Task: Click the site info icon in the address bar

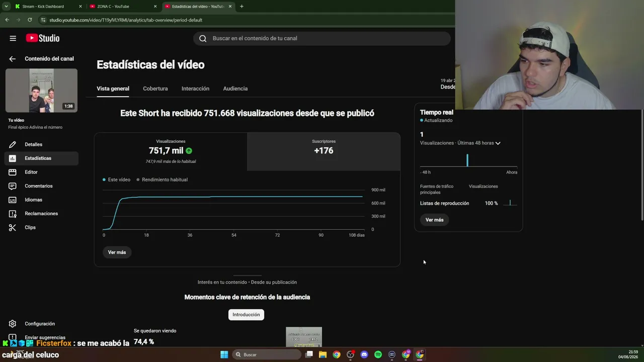Action: point(43,20)
